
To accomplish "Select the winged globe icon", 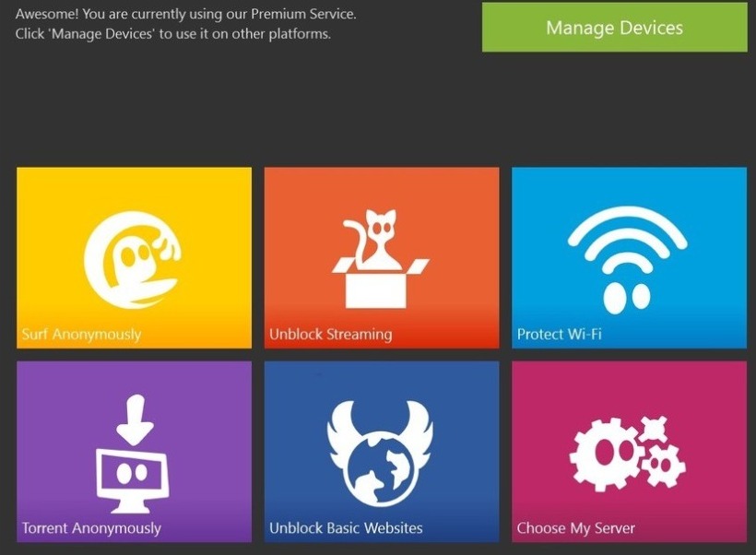I will click(x=381, y=452).
